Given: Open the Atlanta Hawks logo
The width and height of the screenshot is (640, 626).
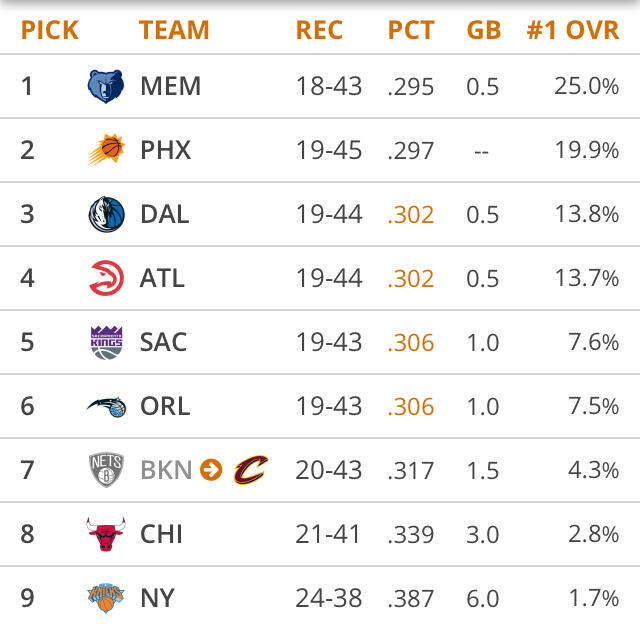Looking at the screenshot, I should (x=105, y=278).
